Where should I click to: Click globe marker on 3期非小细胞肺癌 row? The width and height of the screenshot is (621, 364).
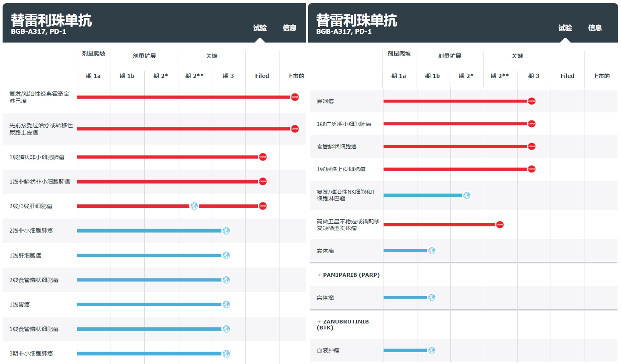click(x=226, y=353)
